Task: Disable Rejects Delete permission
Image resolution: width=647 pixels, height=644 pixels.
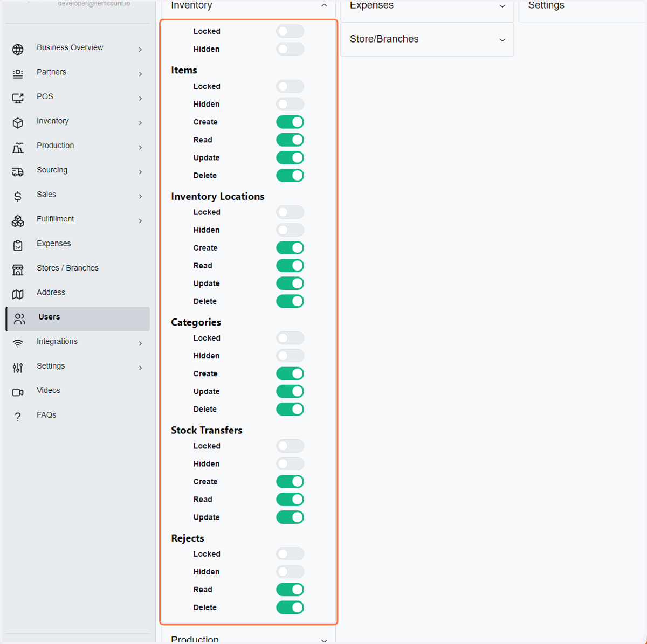Action: (x=290, y=607)
